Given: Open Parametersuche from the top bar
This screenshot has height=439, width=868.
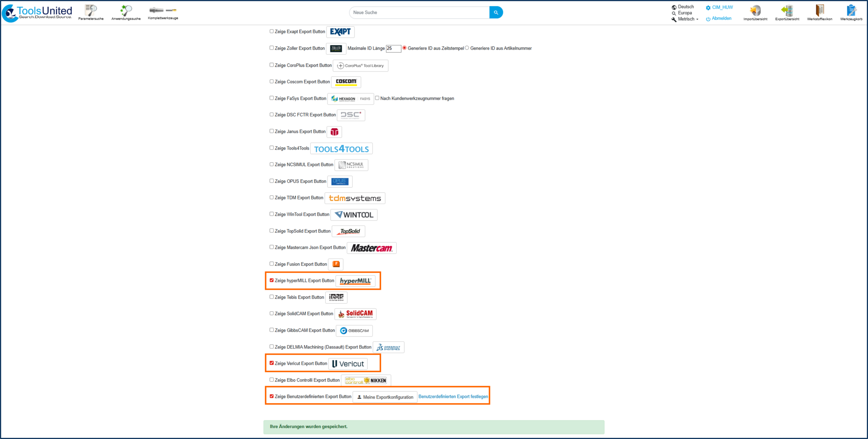Looking at the screenshot, I should coord(91,13).
